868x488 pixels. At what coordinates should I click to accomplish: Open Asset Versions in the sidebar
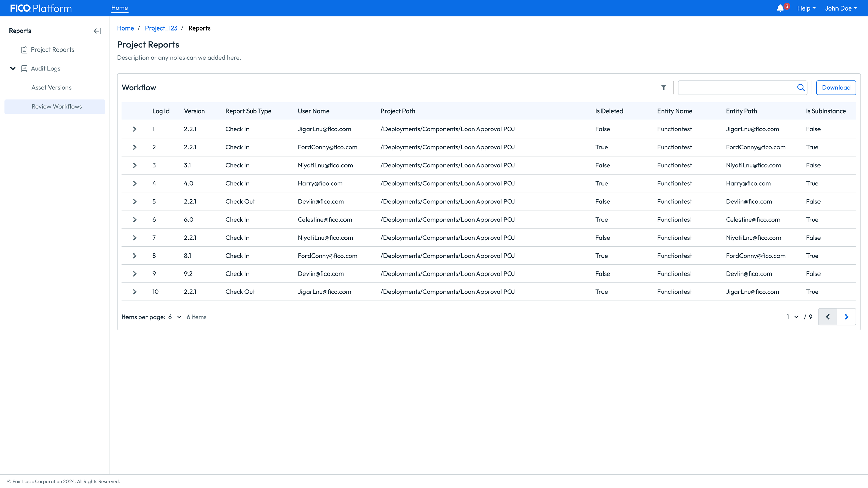pyautogui.click(x=51, y=88)
